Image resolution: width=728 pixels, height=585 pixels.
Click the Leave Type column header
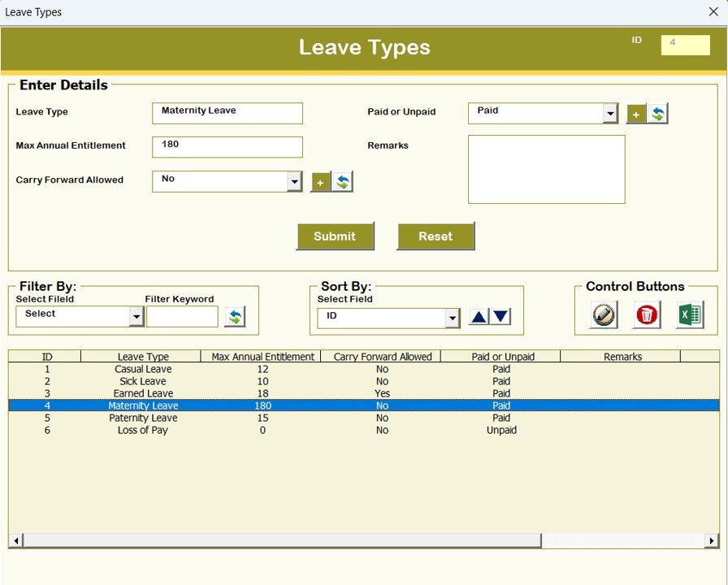(143, 356)
